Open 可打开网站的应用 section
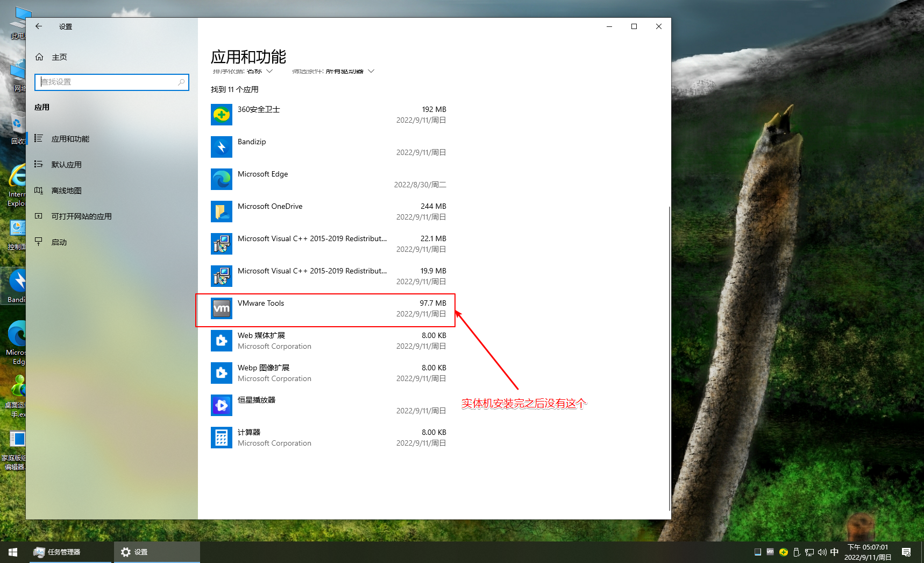 [x=81, y=216]
